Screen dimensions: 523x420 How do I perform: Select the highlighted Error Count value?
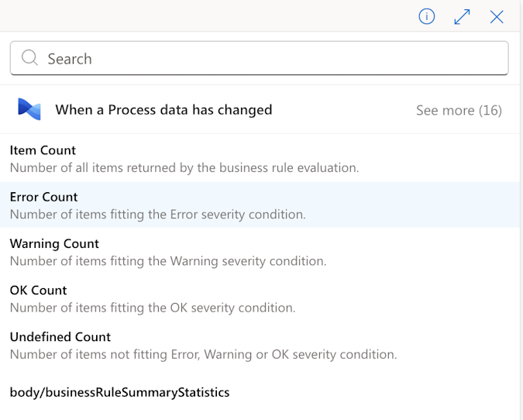pos(260,205)
